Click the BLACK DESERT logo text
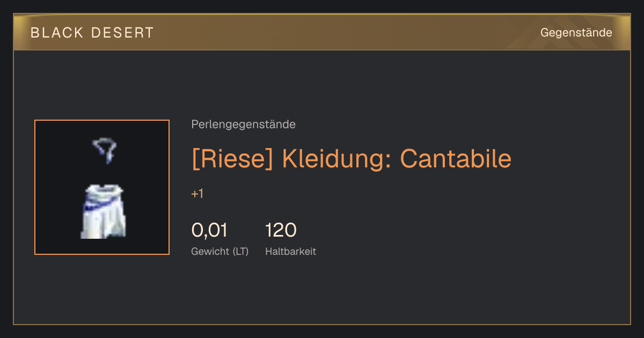This screenshot has height=338, width=644. [92, 33]
